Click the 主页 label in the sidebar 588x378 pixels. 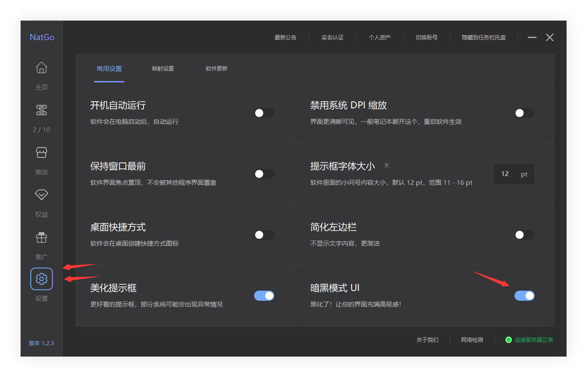42,87
